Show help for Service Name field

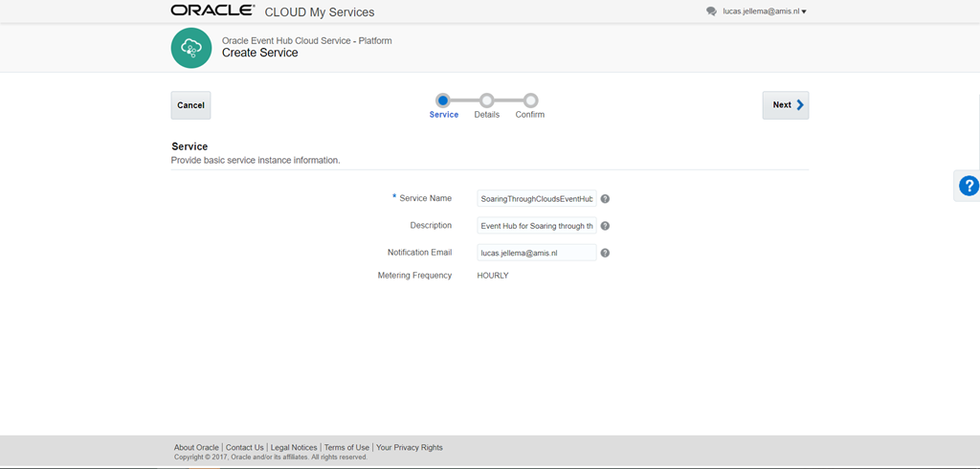(x=605, y=199)
